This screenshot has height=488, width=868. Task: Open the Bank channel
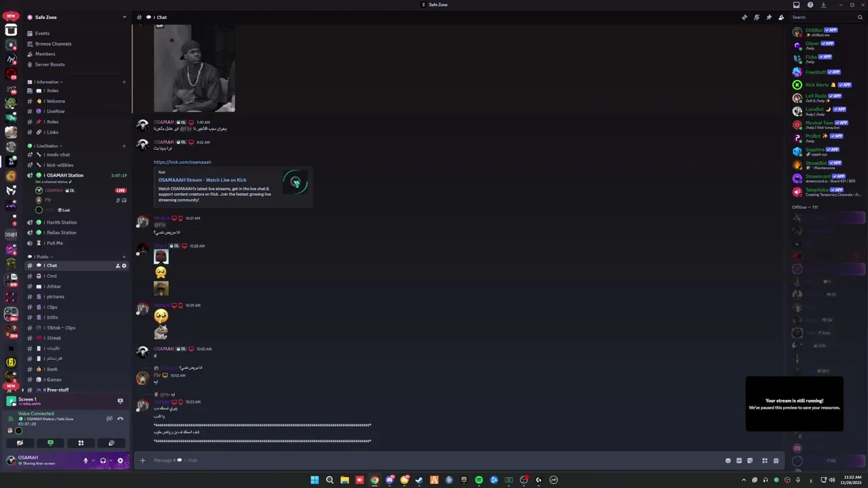tap(77, 369)
